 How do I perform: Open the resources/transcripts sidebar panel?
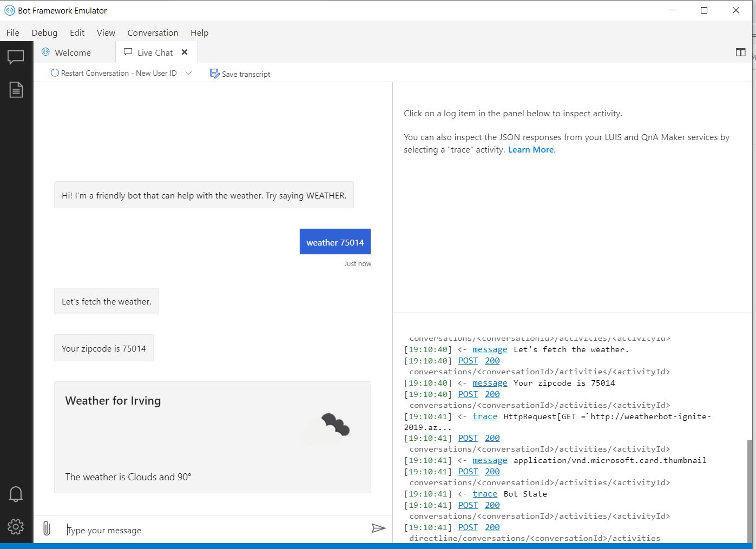coord(16,90)
